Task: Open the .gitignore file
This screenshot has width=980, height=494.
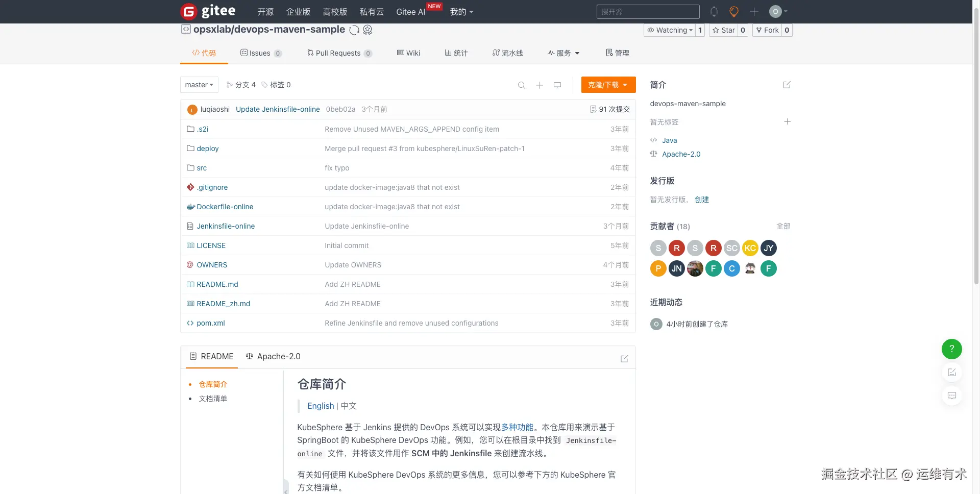Action: (212, 187)
